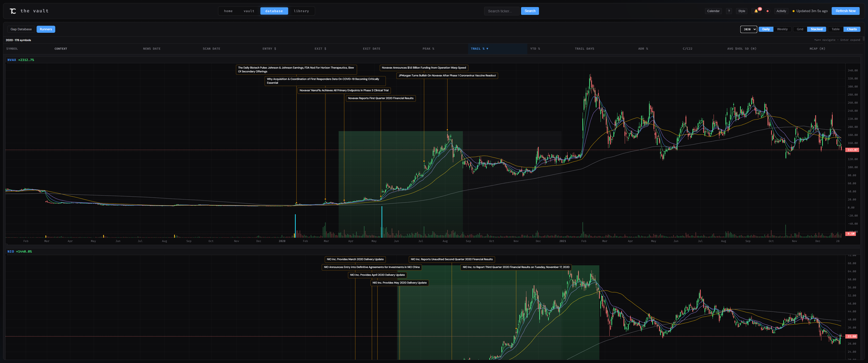Sort by EXIT $ column header
This screenshot has width=868, height=363.
point(320,49)
